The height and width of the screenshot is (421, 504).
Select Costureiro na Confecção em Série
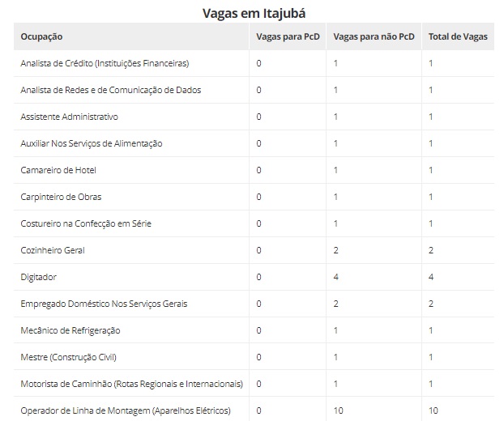(x=86, y=223)
